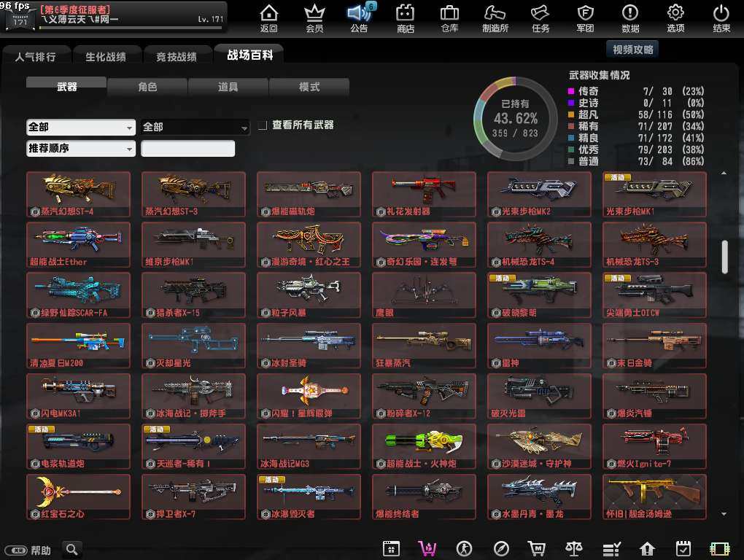Open the checklist icon in bottom bar
This screenshot has width=744, height=560.
coord(611,549)
